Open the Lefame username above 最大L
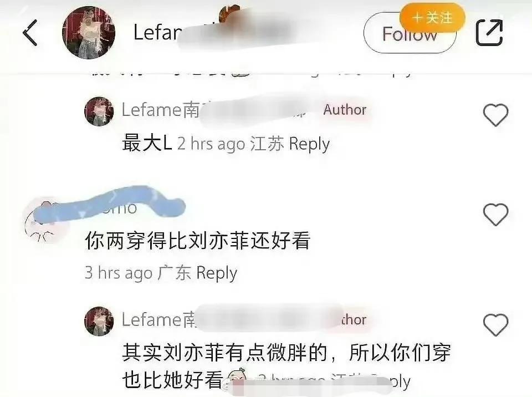The height and width of the screenshot is (397, 532). click(161, 110)
